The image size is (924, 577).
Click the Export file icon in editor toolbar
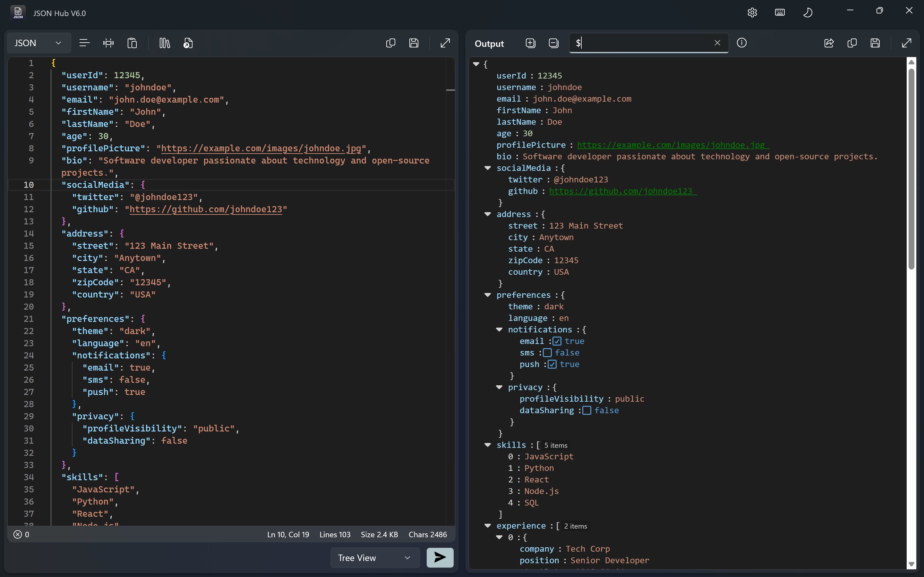[x=188, y=43]
